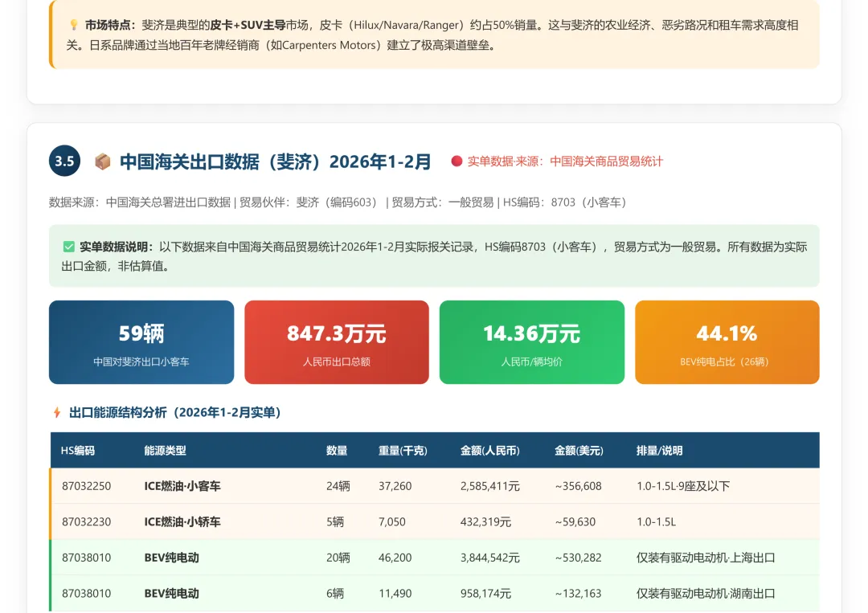Click the 20辆 quantity cell
This screenshot has width=868, height=613.
pyautogui.click(x=338, y=558)
